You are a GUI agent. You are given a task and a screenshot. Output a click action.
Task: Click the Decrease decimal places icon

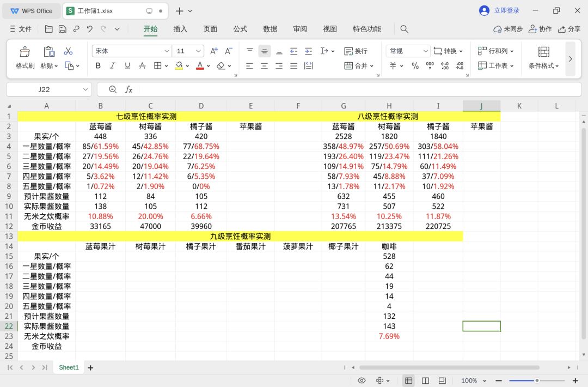tap(460, 66)
